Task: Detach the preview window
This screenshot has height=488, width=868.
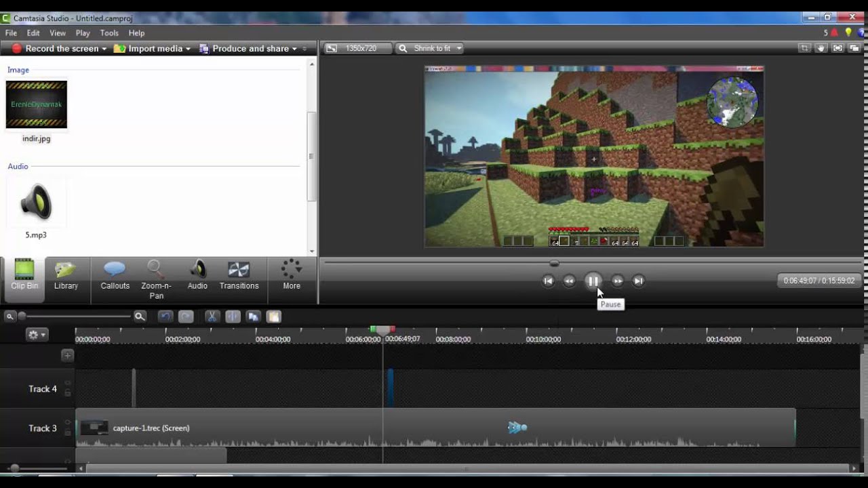Action: point(854,48)
